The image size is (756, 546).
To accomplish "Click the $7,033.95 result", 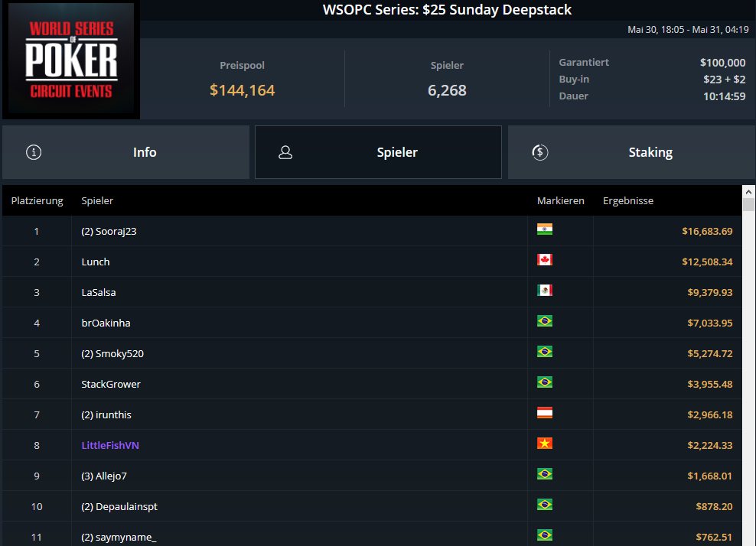I will (710, 323).
